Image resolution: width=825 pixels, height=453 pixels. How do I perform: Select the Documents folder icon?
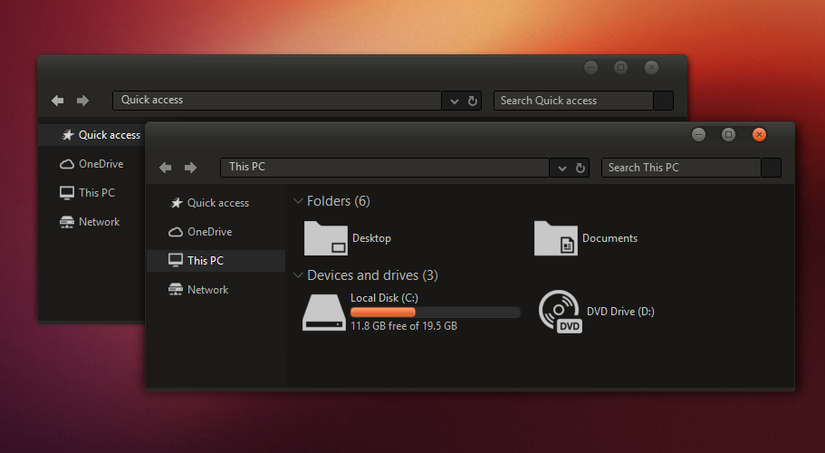point(556,238)
